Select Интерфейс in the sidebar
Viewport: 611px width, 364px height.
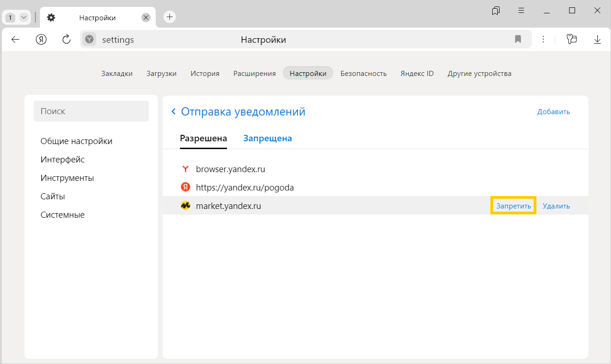[x=63, y=160]
